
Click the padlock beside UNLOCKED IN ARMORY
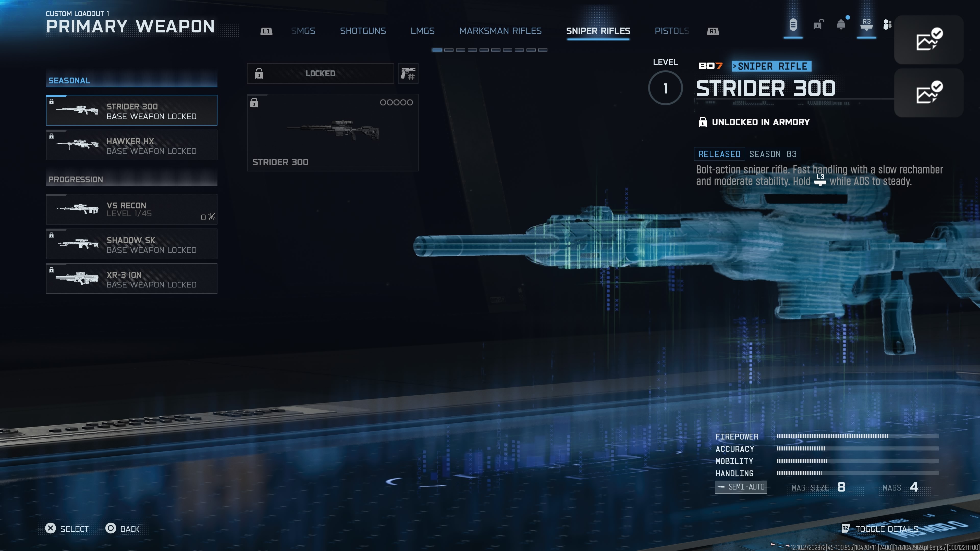pyautogui.click(x=703, y=122)
